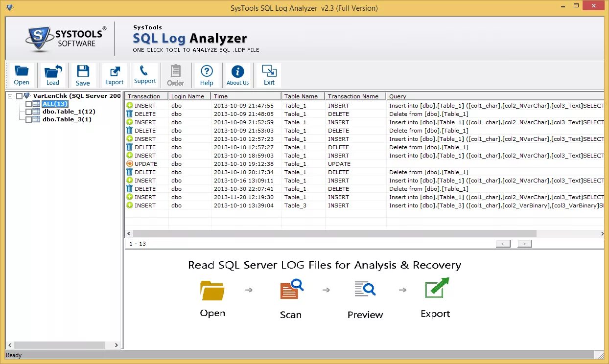Tick the dbo.Table_1(12) checkbox
The height and width of the screenshot is (364, 609).
pyautogui.click(x=28, y=112)
